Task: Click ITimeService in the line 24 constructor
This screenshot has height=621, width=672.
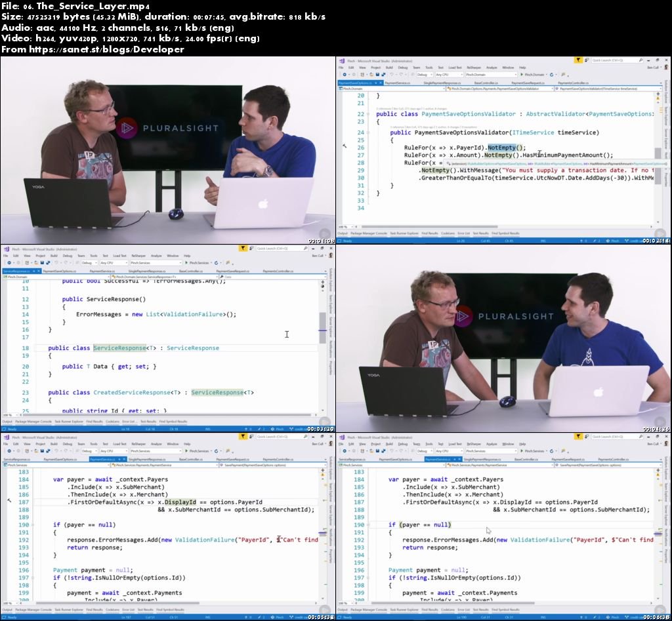Action: (533, 132)
